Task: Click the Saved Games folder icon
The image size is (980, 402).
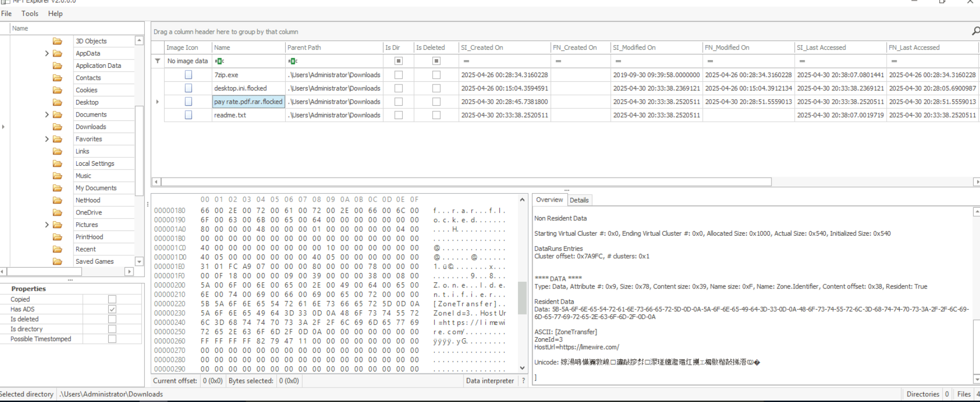Action: point(57,261)
